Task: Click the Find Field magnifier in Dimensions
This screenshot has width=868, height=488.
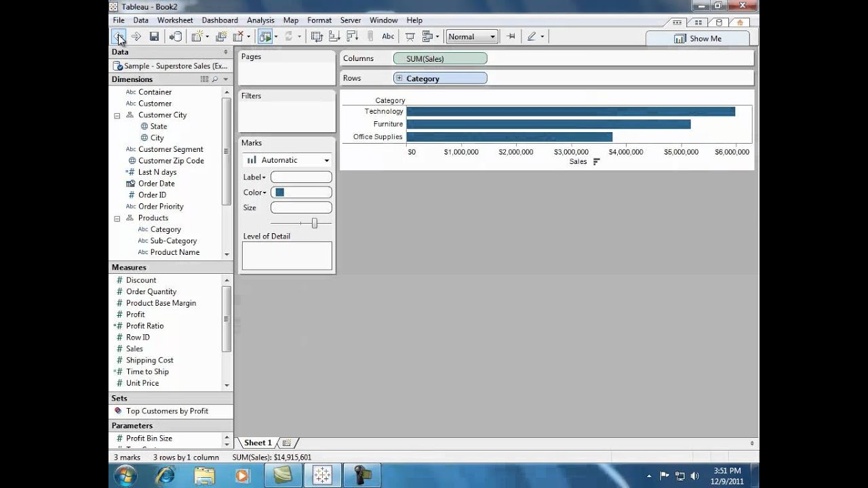Action: click(x=215, y=79)
